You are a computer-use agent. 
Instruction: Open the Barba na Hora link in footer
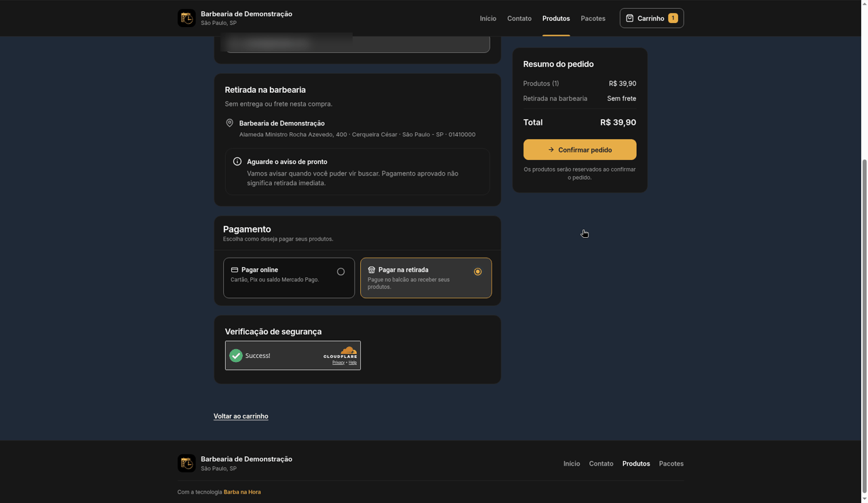tap(242, 492)
